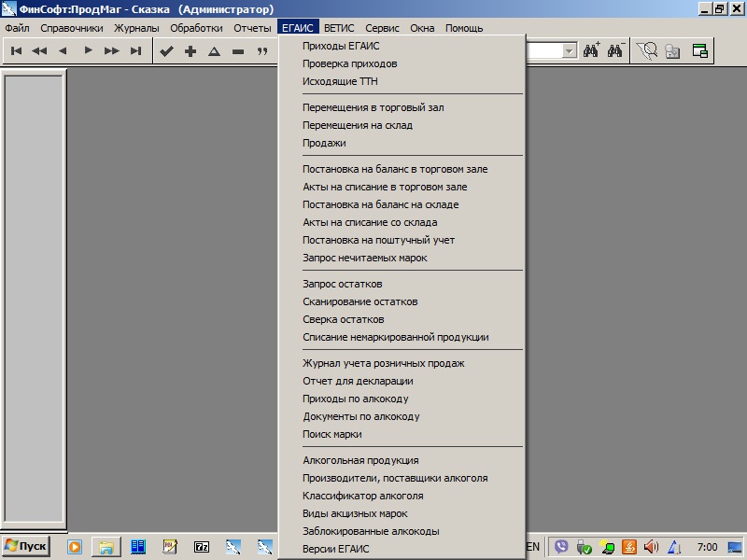Go to the previous record arrow
This screenshot has width=747, height=560.
63,51
